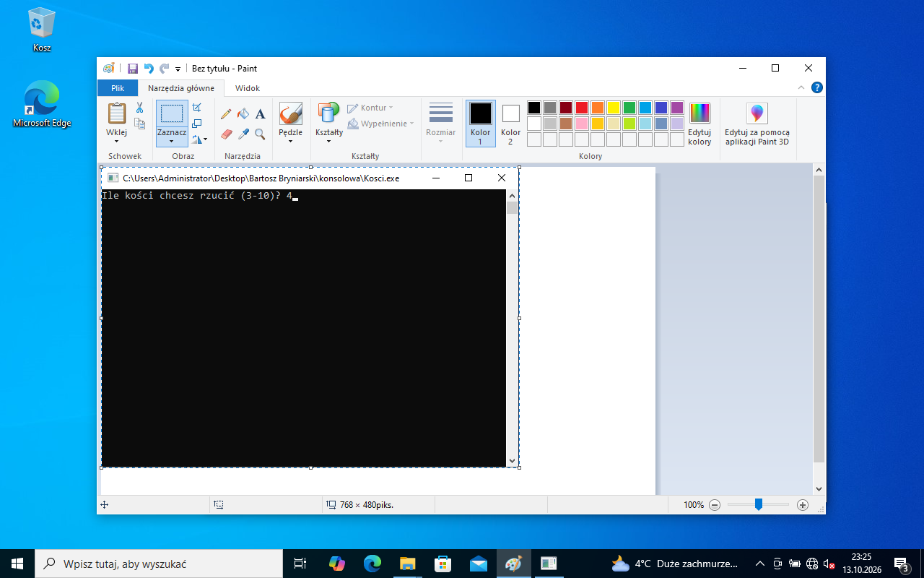
Task: Select the Kolor 1 button
Action: pos(481,124)
